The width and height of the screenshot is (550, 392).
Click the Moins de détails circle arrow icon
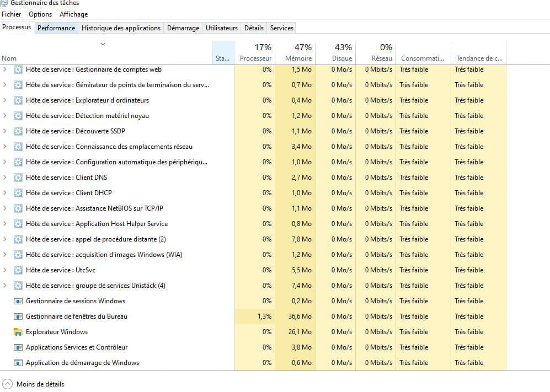(7, 384)
